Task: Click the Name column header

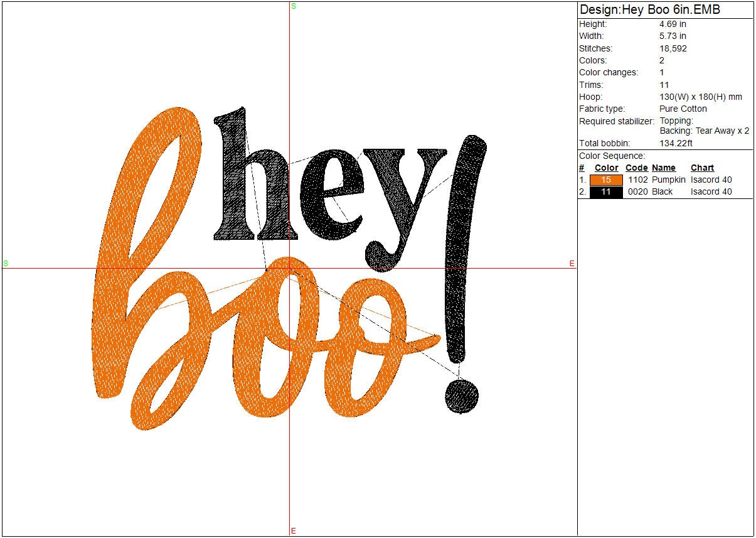Action: pos(663,168)
